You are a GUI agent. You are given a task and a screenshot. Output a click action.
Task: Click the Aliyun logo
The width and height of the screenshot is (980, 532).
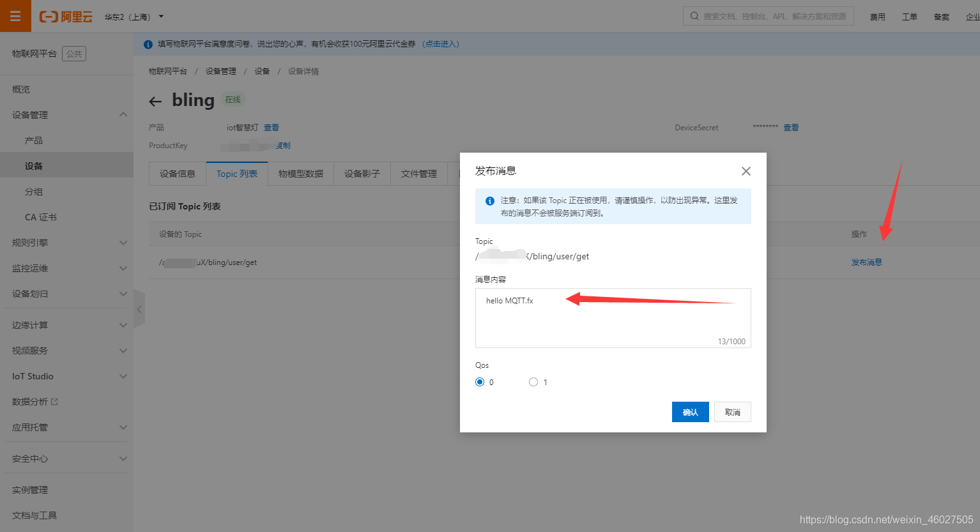(x=66, y=17)
